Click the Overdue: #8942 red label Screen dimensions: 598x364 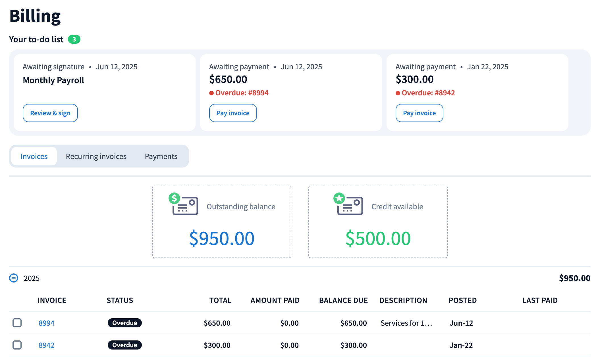click(x=428, y=93)
